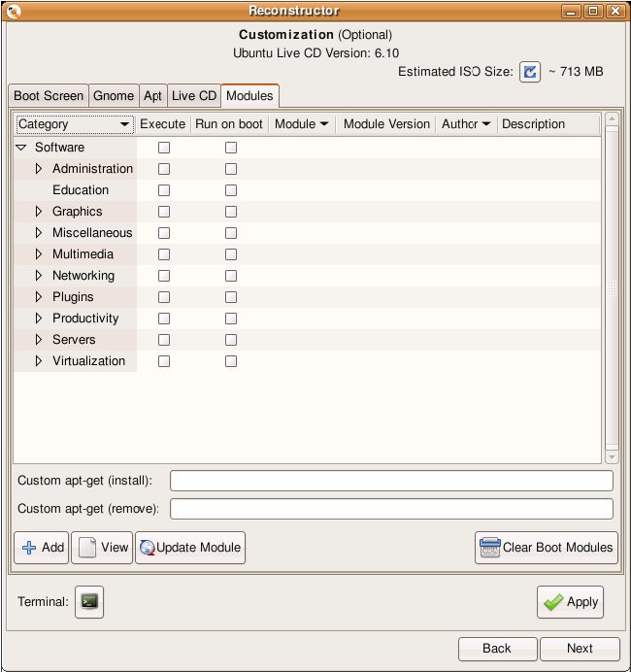Tick Run on boot for Plugins

(x=231, y=297)
